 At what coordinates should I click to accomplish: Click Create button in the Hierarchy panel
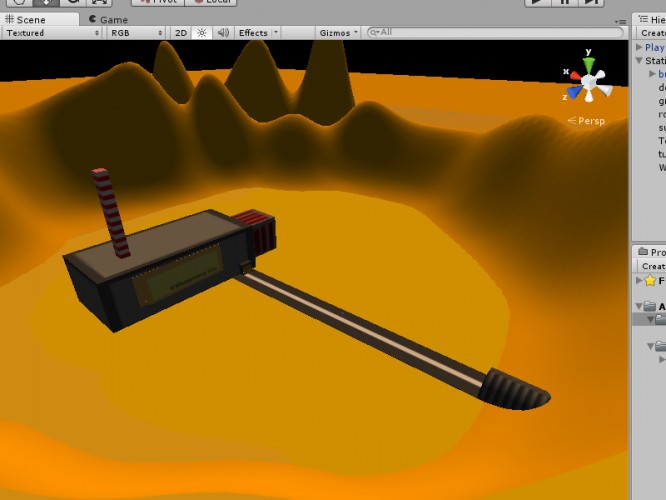653,33
